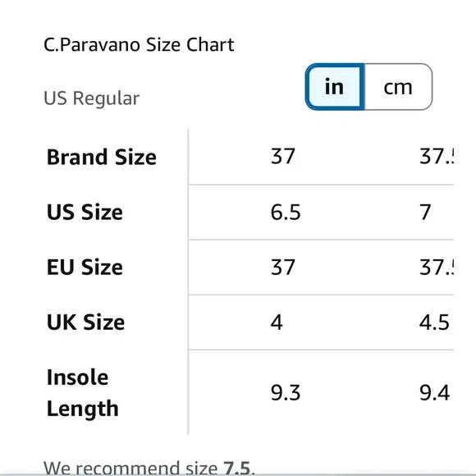Screen dimensions: 476x476
Task: Click insole length 9.3 cell
Action: (x=286, y=392)
